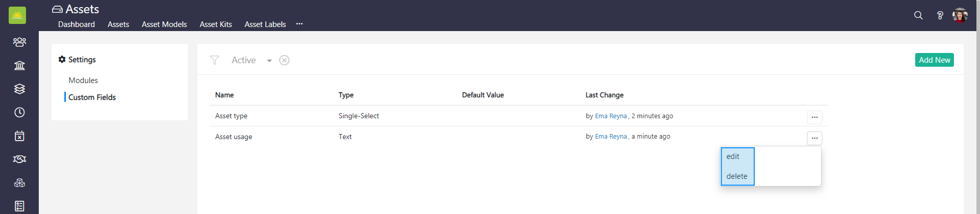
Task: Switch to the Asset Models tab
Action: coord(164,24)
